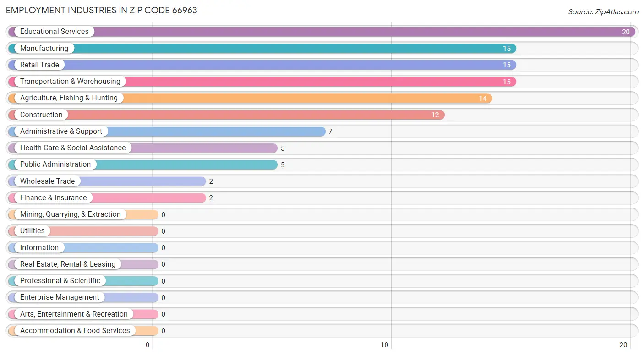Image resolution: width=644 pixels, height=356 pixels.
Task: Click Transportation & Warehousing value 15
Action: [x=507, y=82]
